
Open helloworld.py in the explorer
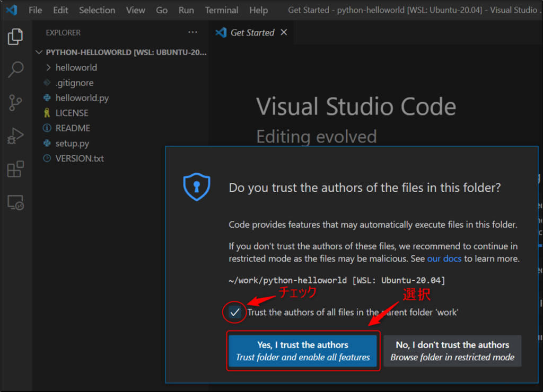(x=121, y=98)
